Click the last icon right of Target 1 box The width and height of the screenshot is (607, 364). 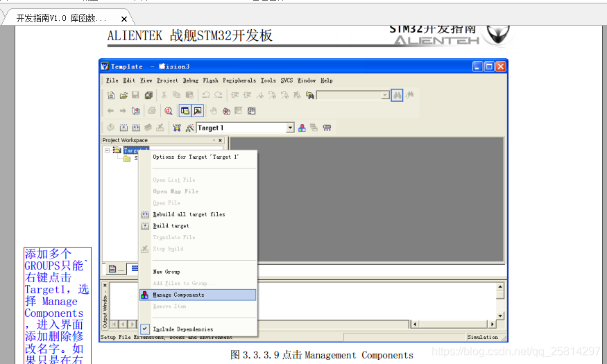coord(327,128)
